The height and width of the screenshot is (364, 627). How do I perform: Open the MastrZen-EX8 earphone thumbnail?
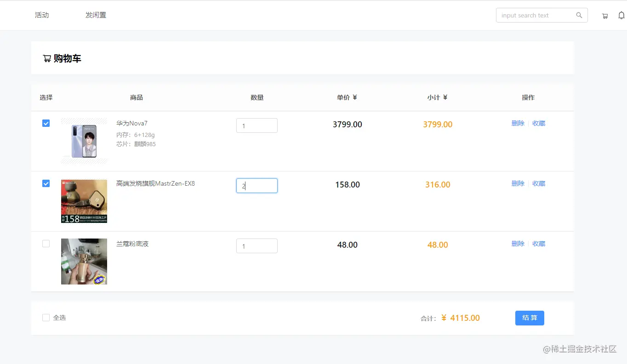click(84, 201)
